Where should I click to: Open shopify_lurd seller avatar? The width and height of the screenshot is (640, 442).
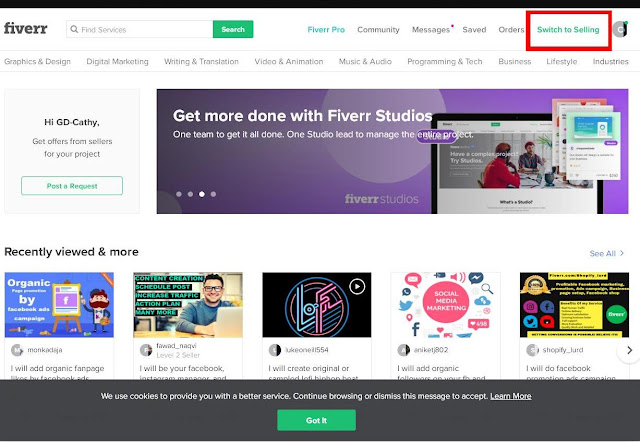[x=532, y=350]
